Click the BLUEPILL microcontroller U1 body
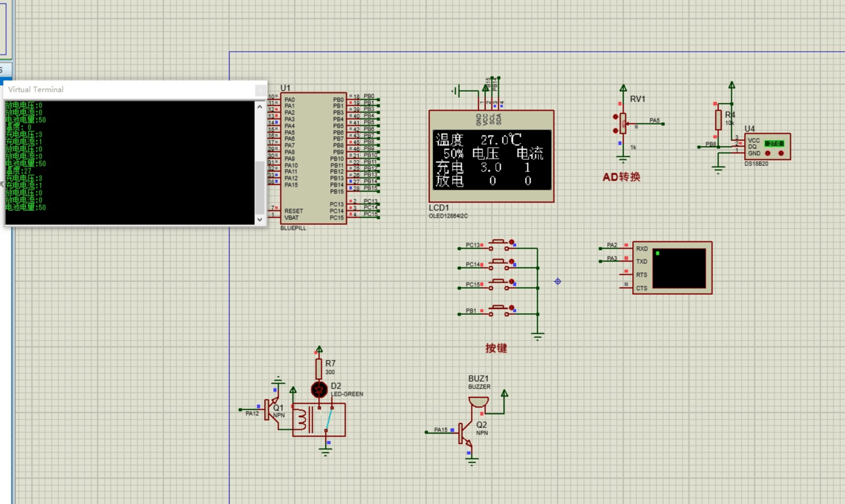845x504 pixels. pyautogui.click(x=313, y=158)
